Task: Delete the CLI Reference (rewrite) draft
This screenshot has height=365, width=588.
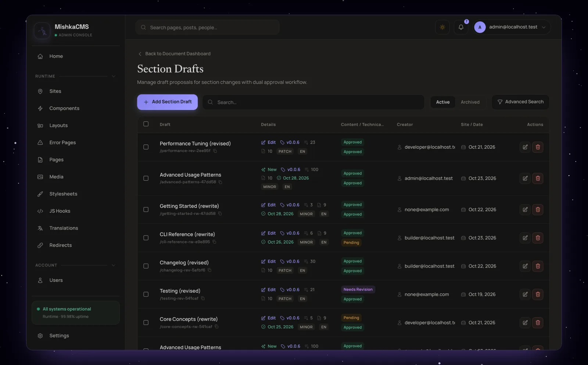Action: point(538,238)
